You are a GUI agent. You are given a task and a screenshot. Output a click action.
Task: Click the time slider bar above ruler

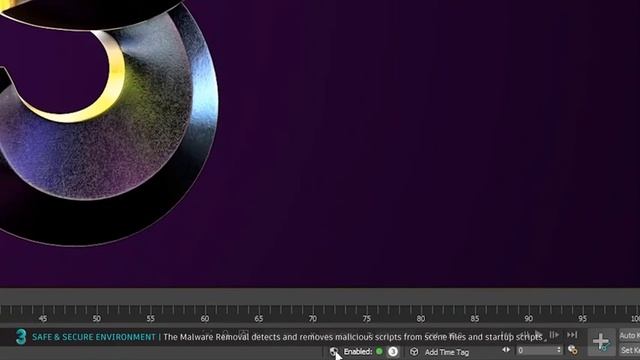320,296
